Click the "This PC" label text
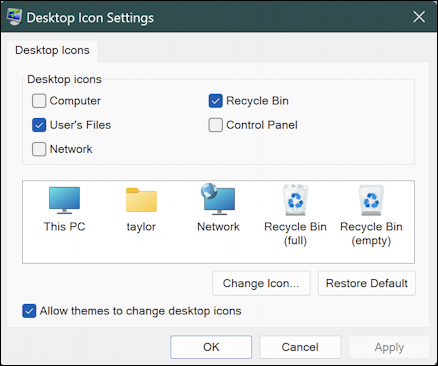This screenshot has width=438, height=366. 64,227
